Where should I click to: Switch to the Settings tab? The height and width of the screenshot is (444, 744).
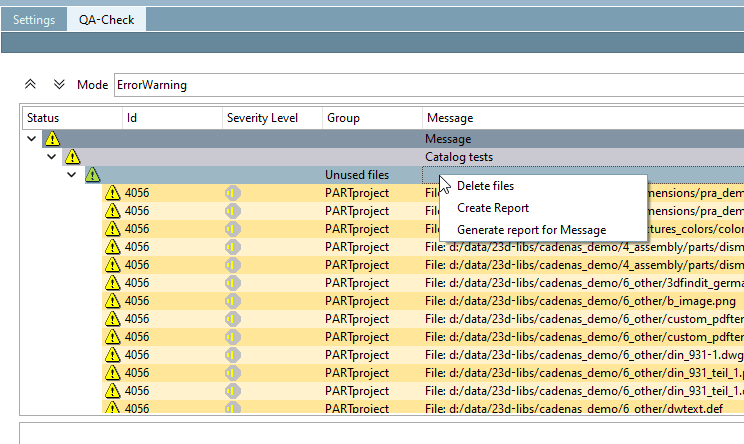pos(34,20)
